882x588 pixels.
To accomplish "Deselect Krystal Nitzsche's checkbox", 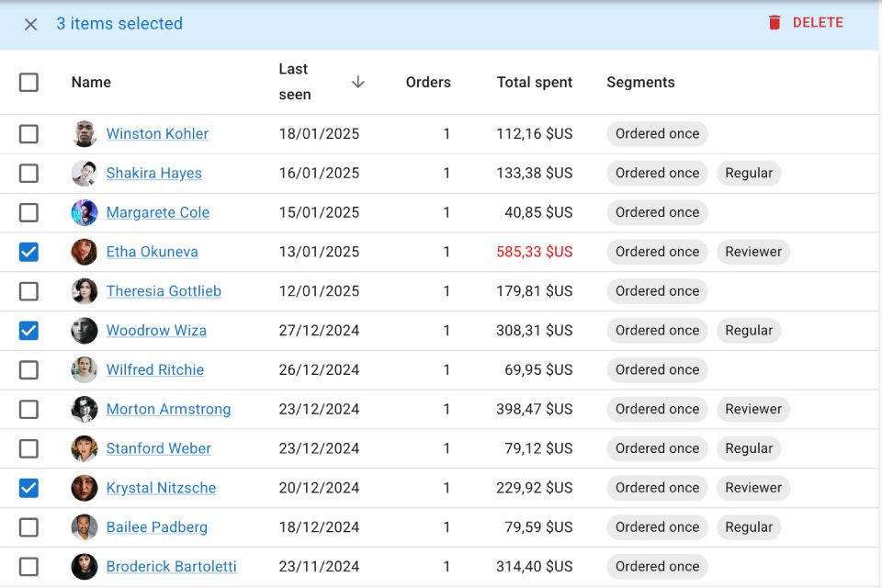I will [x=29, y=488].
